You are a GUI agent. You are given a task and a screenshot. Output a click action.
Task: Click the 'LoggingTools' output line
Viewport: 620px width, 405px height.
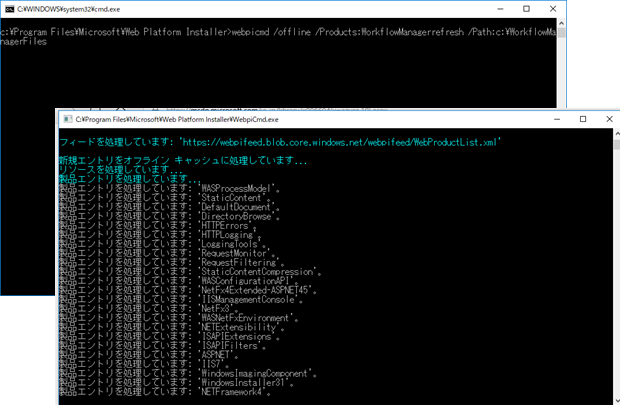pos(163,244)
